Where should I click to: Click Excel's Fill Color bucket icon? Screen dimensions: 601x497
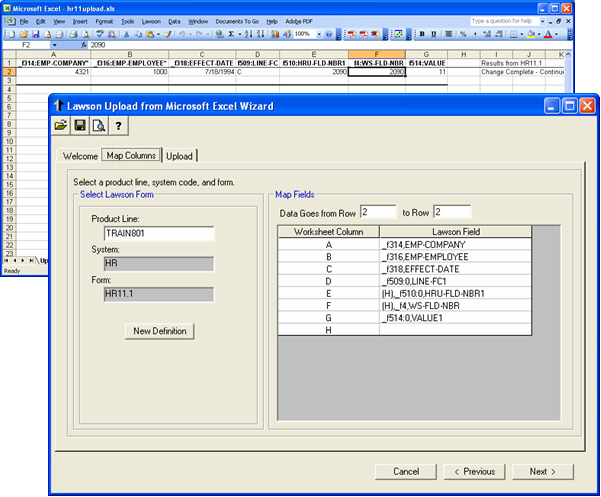click(531, 34)
